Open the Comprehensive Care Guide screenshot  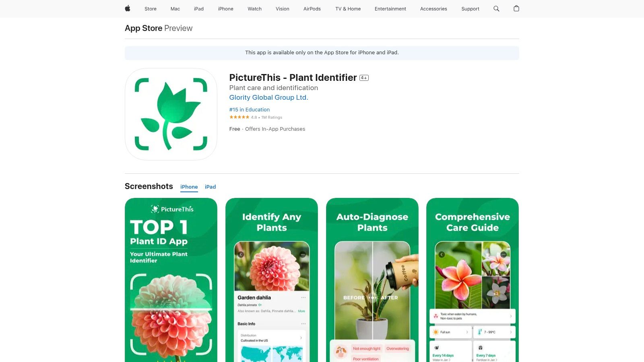point(473,280)
